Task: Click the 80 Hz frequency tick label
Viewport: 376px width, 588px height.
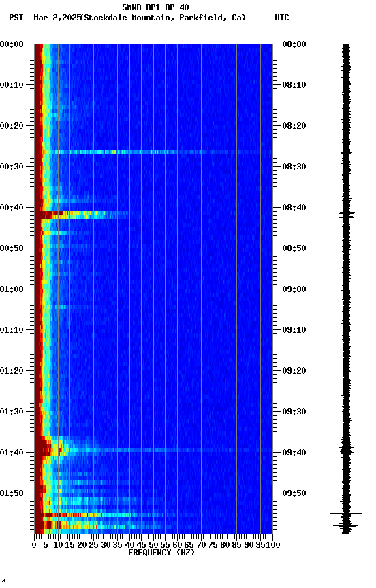Action: pos(225,545)
